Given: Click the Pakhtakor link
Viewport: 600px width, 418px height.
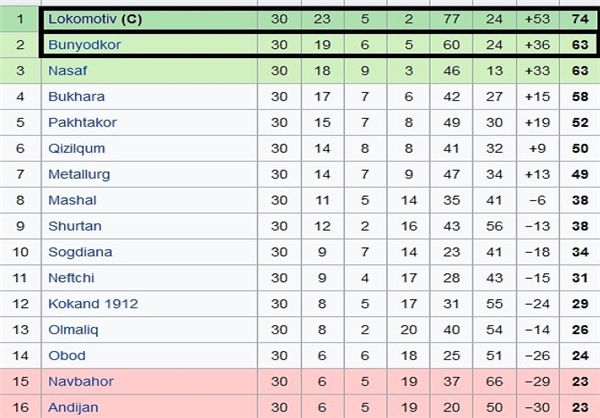Looking at the screenshot, I should point(82,122).
